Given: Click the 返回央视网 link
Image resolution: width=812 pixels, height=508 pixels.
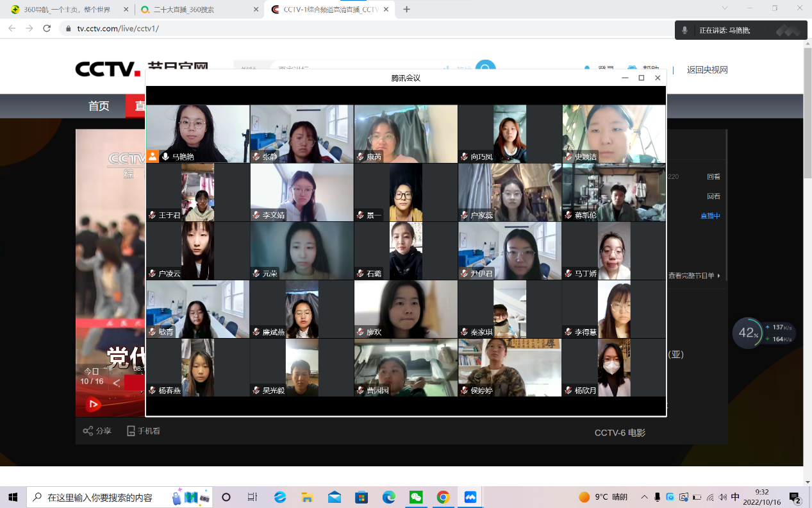Looking at the screenshot, I should [x=707, y=70].
